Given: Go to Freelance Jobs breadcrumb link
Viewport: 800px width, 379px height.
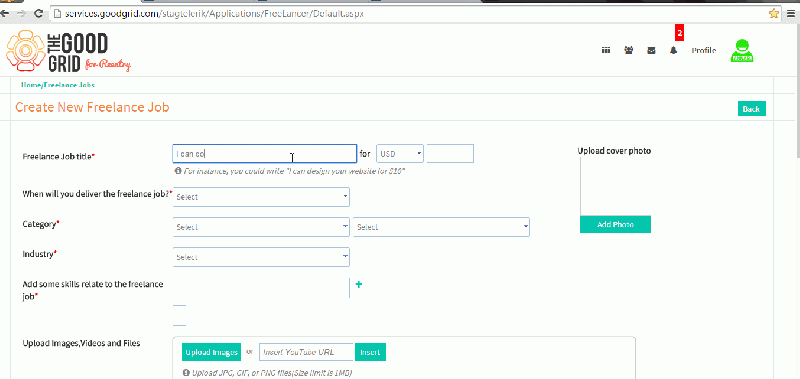Looking at the screenshot, I should pos(69,85).
